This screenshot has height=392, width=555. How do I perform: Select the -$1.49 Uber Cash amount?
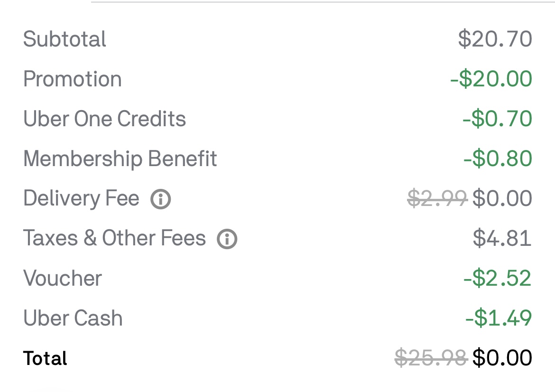coord(499,318)
